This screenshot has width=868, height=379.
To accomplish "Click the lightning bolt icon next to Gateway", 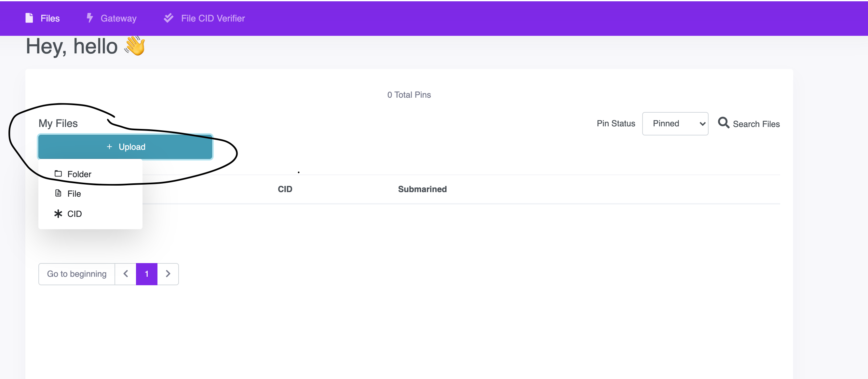I will click(x=90, y=18).
